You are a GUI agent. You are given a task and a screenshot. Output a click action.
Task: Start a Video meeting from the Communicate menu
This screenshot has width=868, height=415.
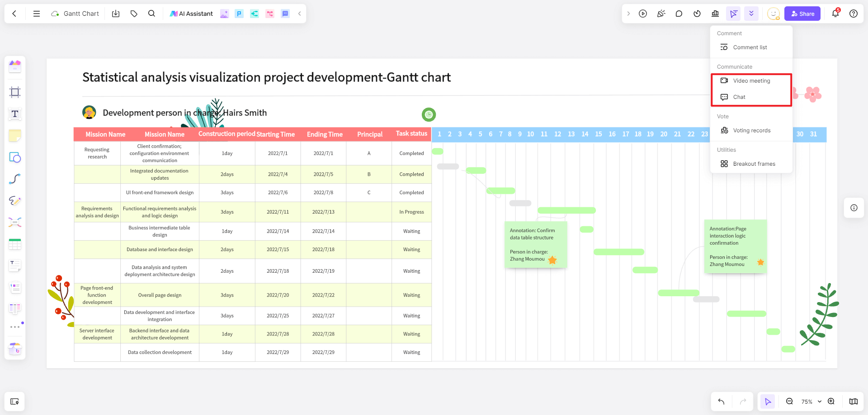[x=751, y=81]
